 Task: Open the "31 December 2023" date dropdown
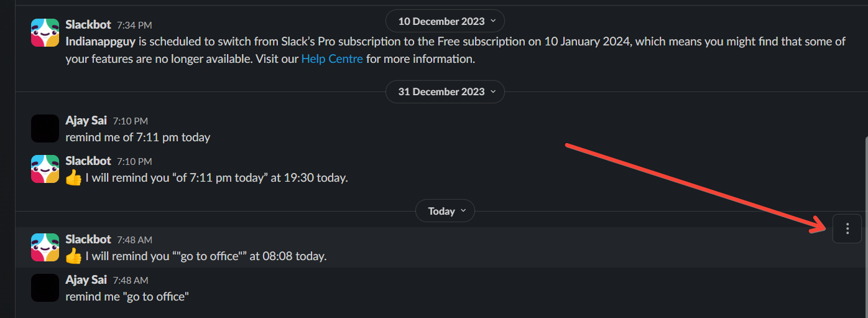(x=445, y=91)
